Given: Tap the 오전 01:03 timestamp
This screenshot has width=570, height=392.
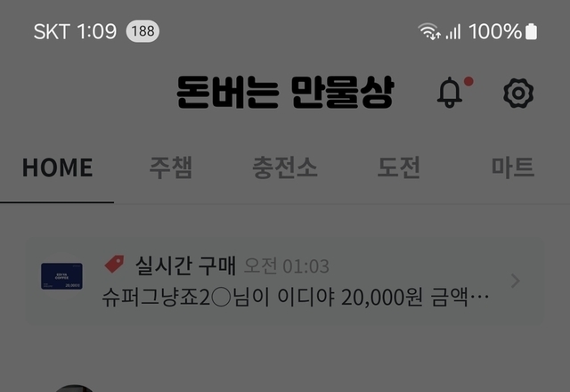Looking at the screenshot, I should click(287, 266).
